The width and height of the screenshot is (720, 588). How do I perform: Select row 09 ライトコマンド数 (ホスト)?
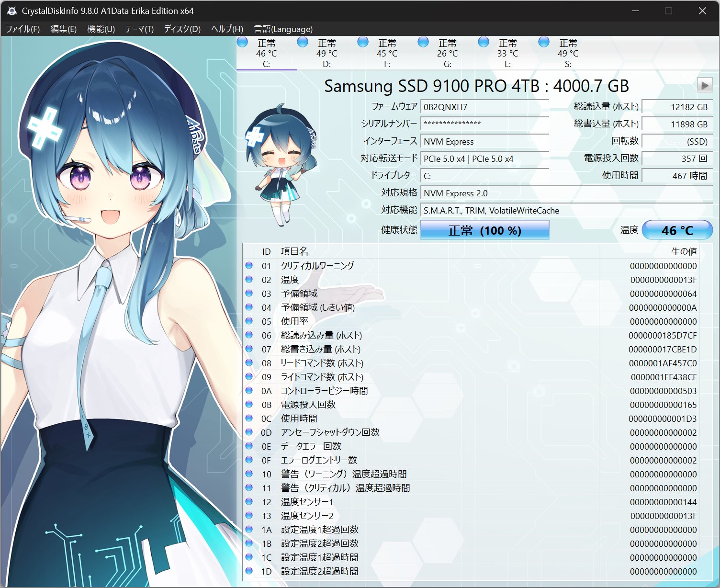tap(471, 377)
